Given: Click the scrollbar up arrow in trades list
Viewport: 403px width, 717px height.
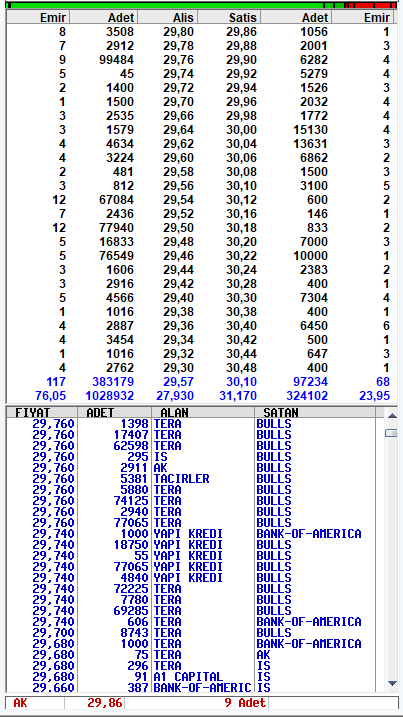Looking at the screenshot, I should click(x=392, y=416).
